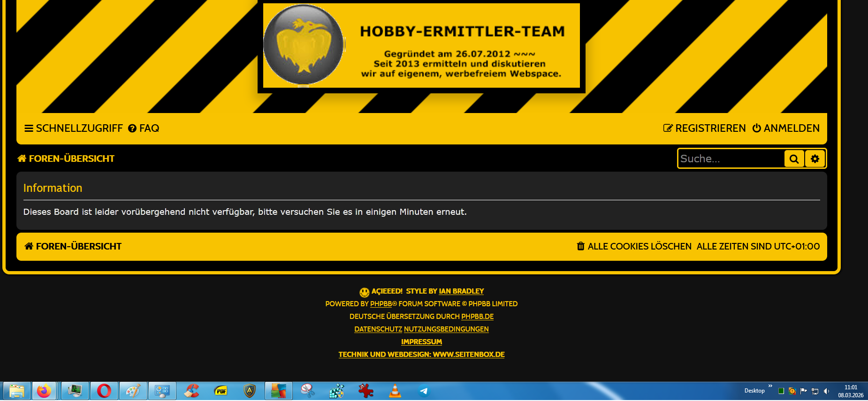The image size is (868, 401).
Task: Open advanced search via the gear icon
Action: (x=815, y=159)
